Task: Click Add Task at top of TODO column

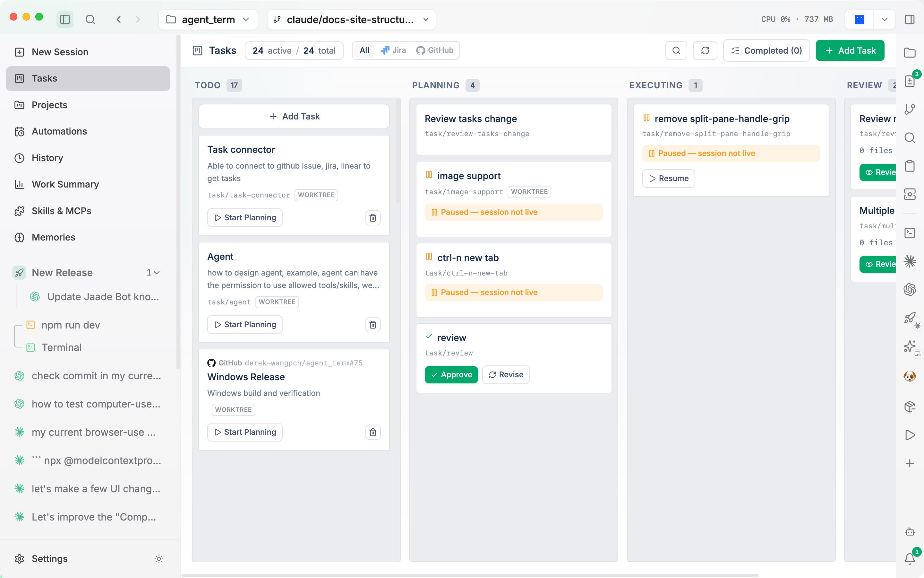Action: (x=294, y=116)
